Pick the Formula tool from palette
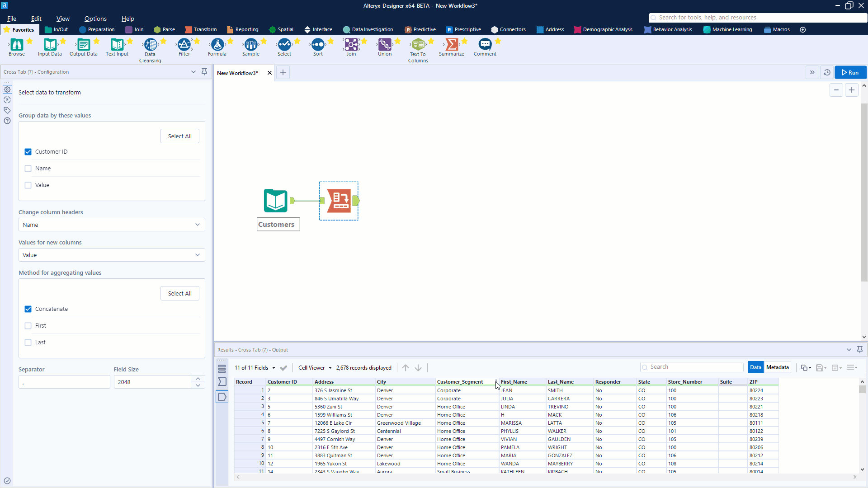 [x=217, y=45]
